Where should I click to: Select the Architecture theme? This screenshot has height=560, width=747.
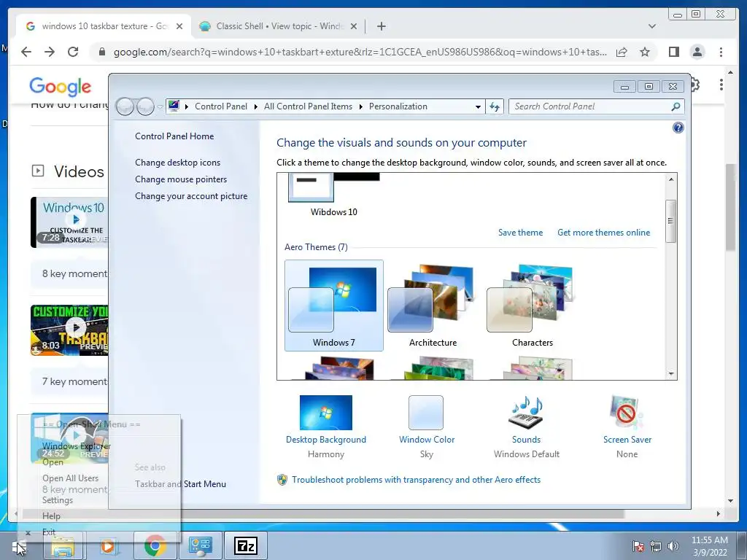433,306
